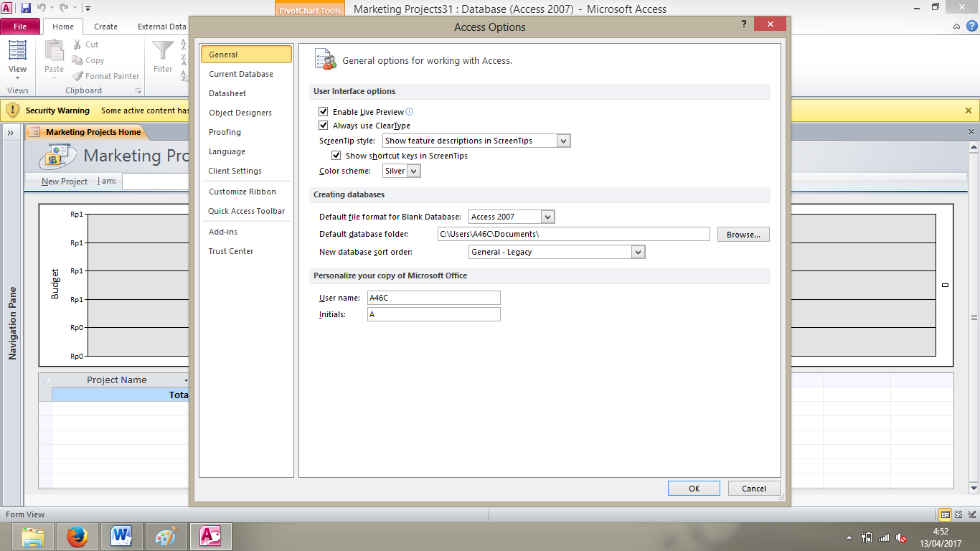Select Datasheet options category
Image resolution: width=980 pixels, height=551 pixels.
pyautogui.click(x=227, y=93)
